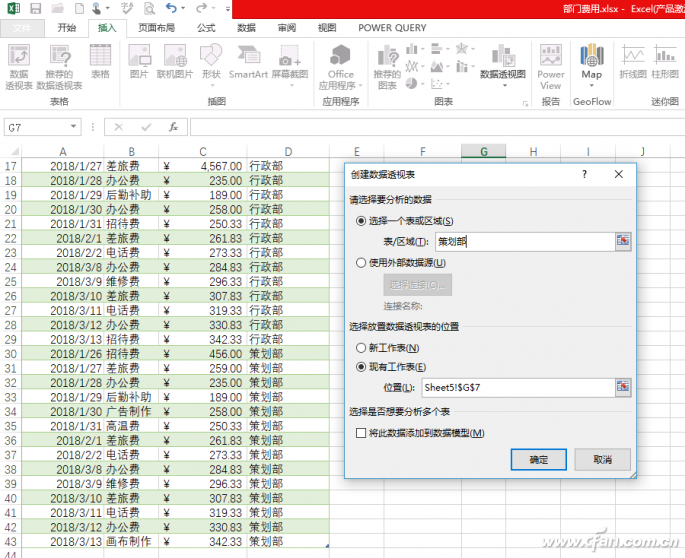Open Office Apps button
The width and height of the screenshot is (685, 558).
coord(340,66)
